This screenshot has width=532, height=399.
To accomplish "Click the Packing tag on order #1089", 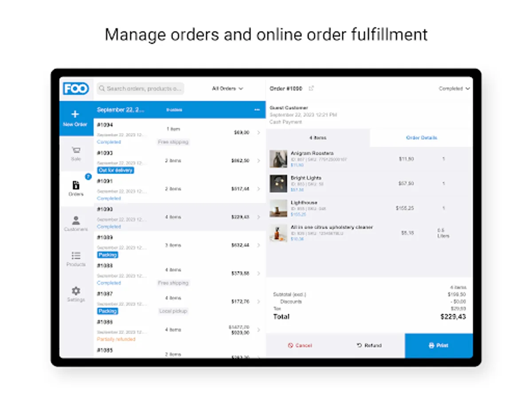I will click(107, 255).
